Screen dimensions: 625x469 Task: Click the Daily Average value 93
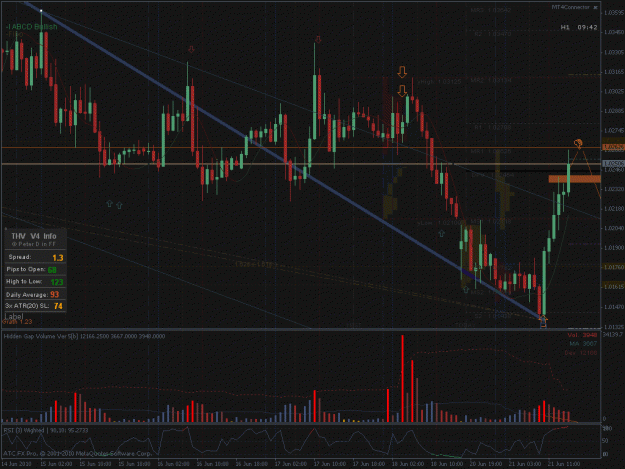[x=54, y=294]
